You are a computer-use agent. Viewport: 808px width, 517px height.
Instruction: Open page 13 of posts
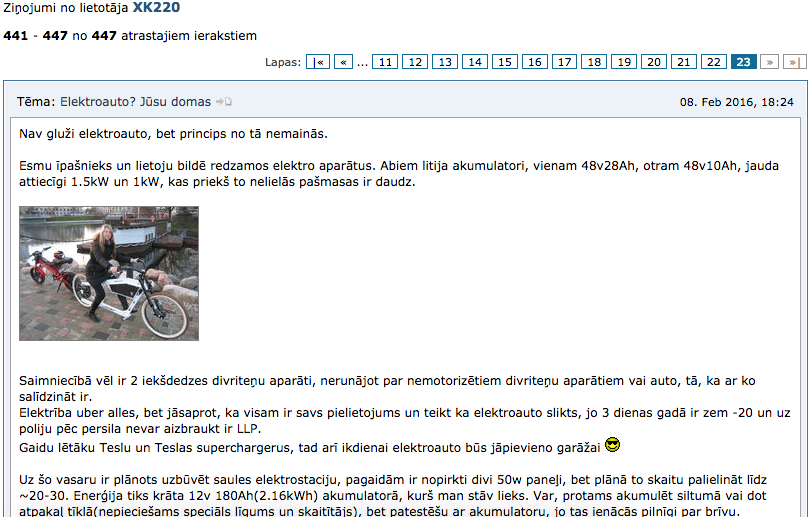point(445,62)
